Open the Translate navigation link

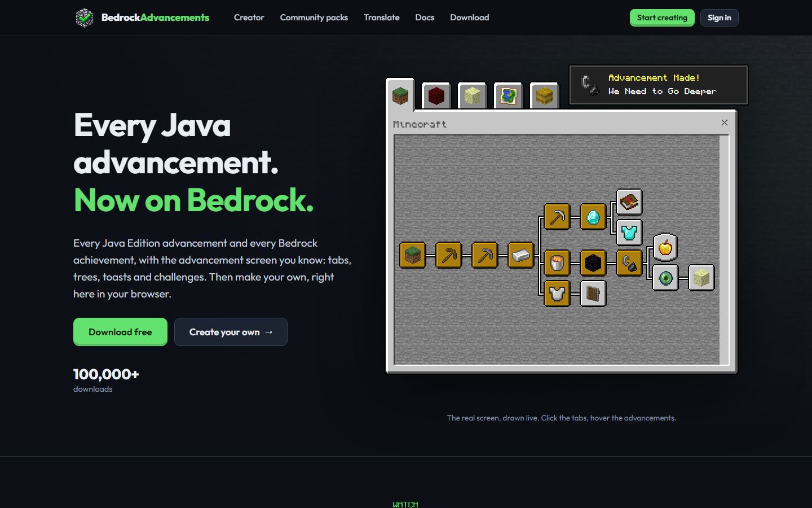coord(382,17)
